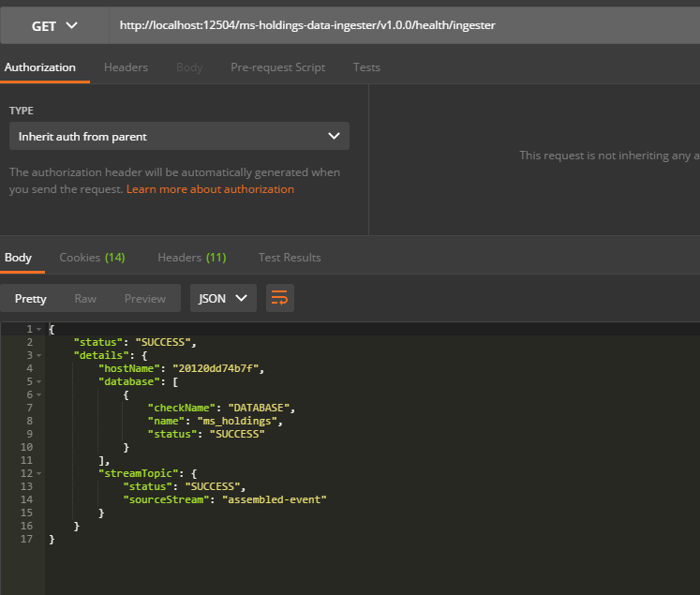This screenshot has height=595, width=700.
Task: Select the response Body tab
Action: [18, 258]
